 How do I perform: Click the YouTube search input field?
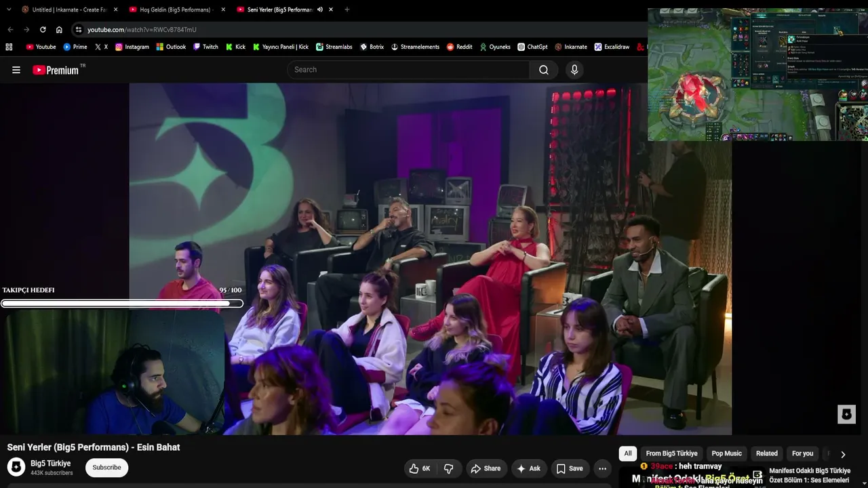click(408, 70)
